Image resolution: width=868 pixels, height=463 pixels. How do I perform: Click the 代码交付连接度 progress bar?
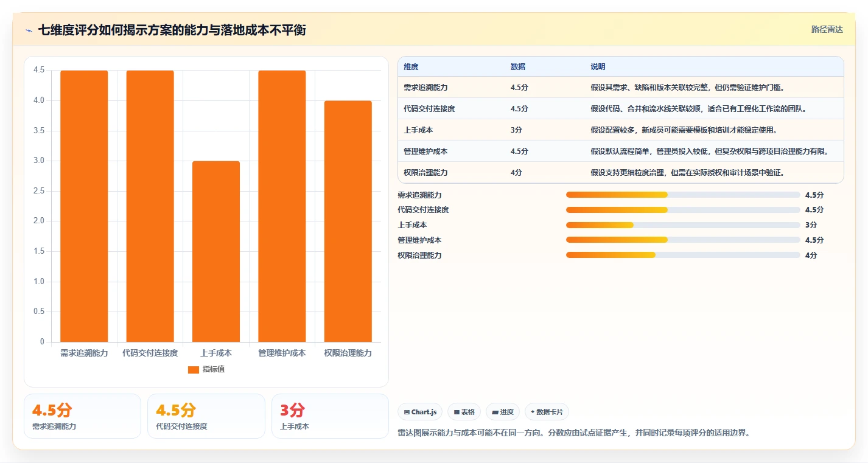[x=683, y=210]
